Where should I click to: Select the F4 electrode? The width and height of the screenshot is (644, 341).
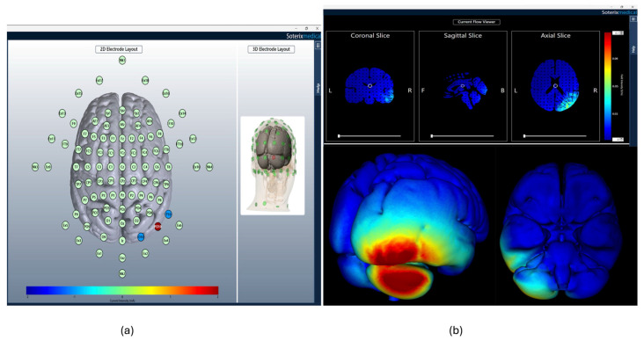[141, 138]
